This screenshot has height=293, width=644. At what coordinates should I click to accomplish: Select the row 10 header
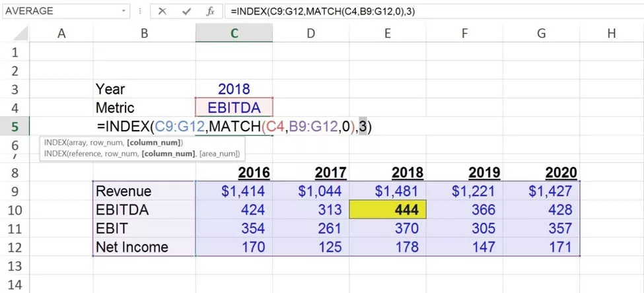click(15, 210)
